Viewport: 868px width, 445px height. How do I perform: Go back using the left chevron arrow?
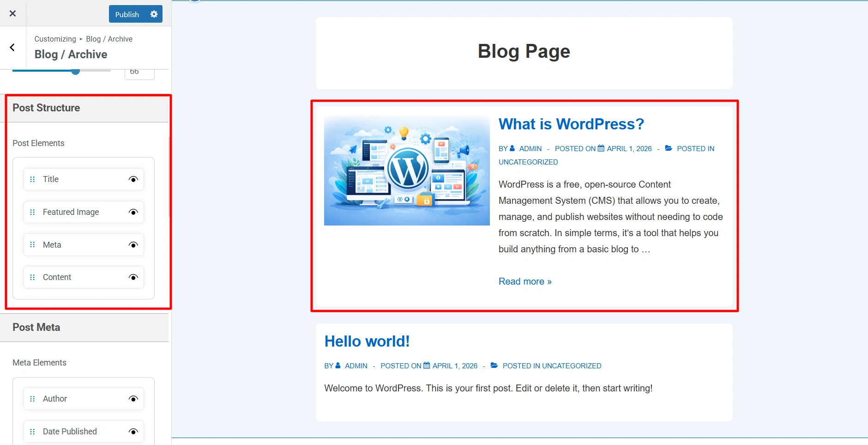point(12,47)
